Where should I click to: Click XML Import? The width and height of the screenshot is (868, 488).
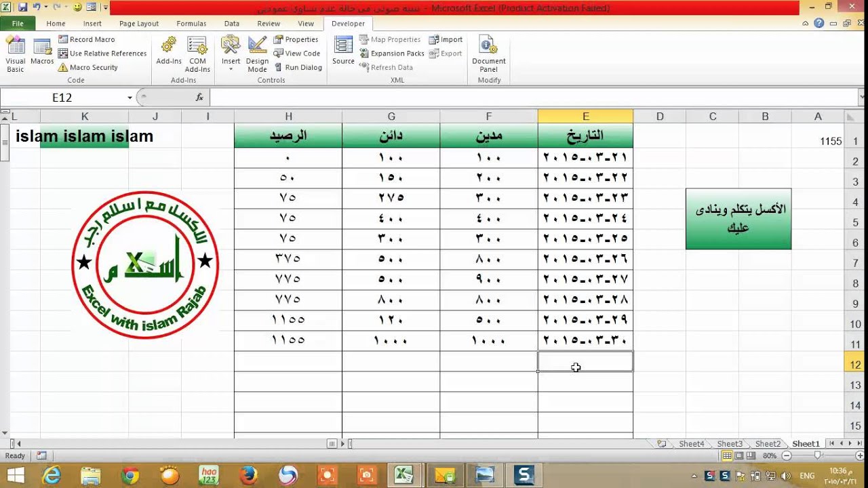tap(446, 39)
